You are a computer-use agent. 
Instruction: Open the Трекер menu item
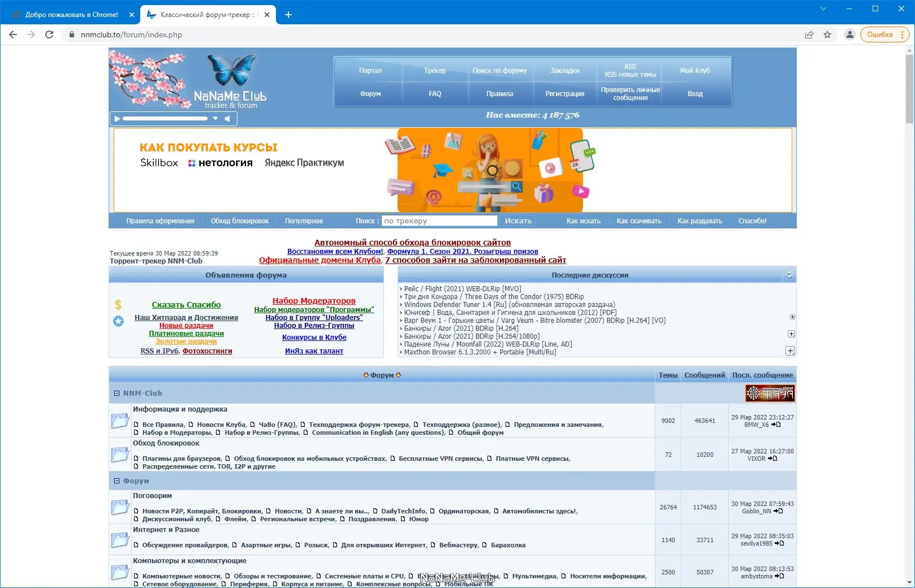435,71
